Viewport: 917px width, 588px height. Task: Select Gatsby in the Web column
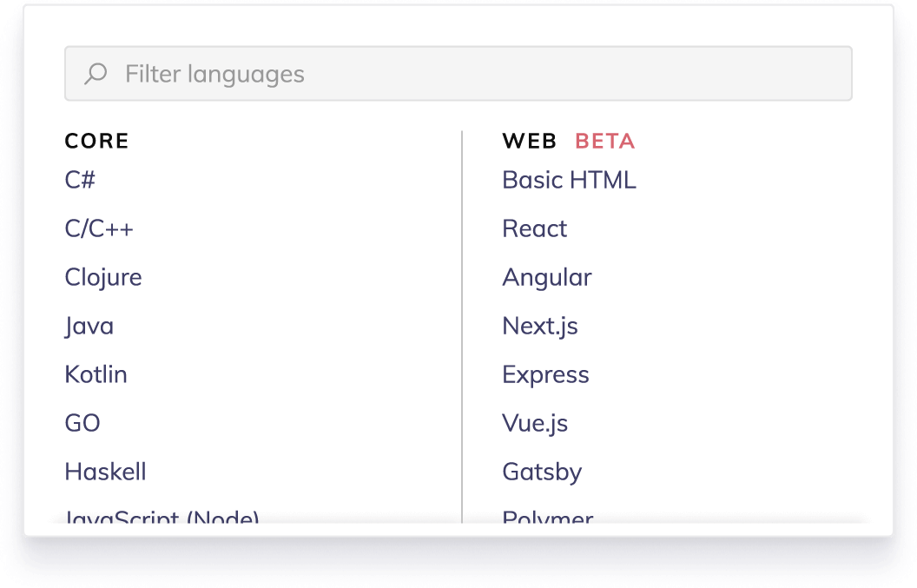(x=542, y=472)
